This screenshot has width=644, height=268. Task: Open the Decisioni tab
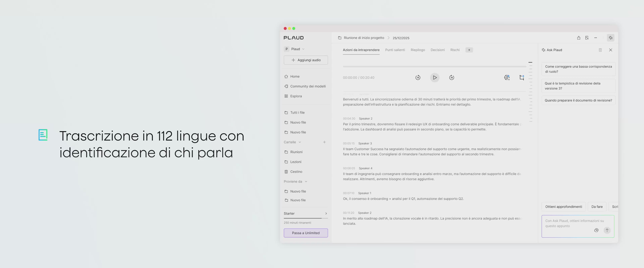pyautogui.click(x=438, y=50)
